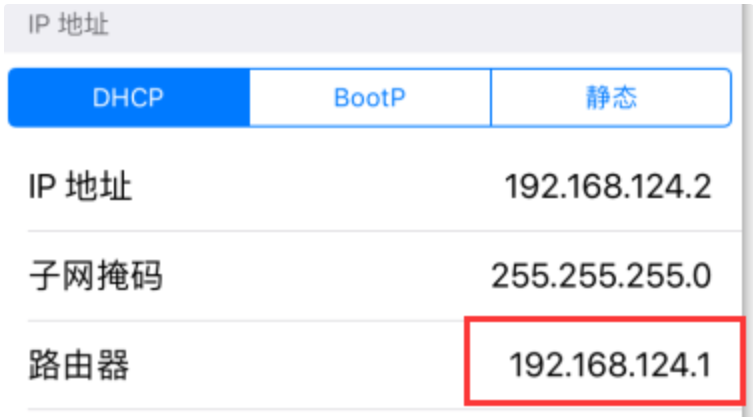Image resolution: width=753 pixels, height=417 pixels.
Task: Switch to the BootP tab
Action: point(370,98)
